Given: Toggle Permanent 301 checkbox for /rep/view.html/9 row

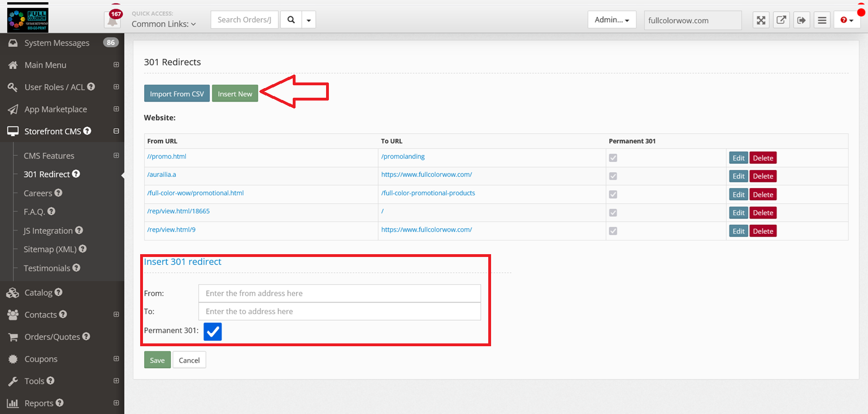Looking at the screenshot, I should coord(613,231).
